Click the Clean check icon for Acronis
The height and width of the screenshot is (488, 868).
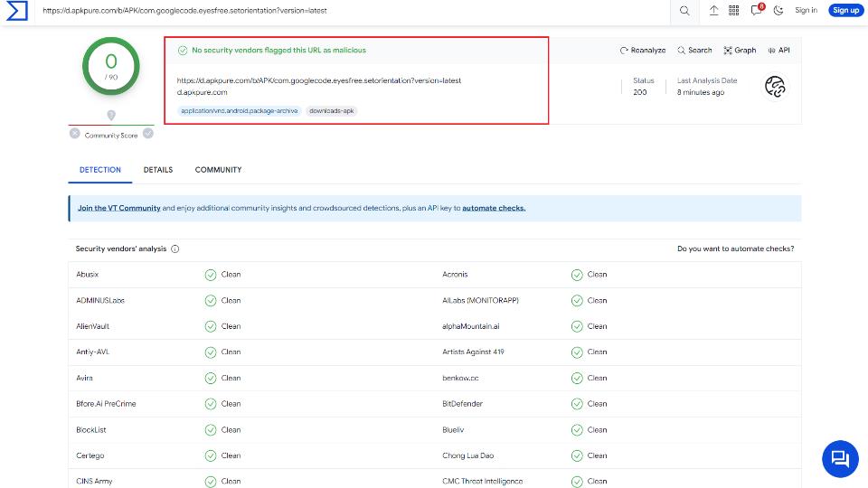(577, 275)
